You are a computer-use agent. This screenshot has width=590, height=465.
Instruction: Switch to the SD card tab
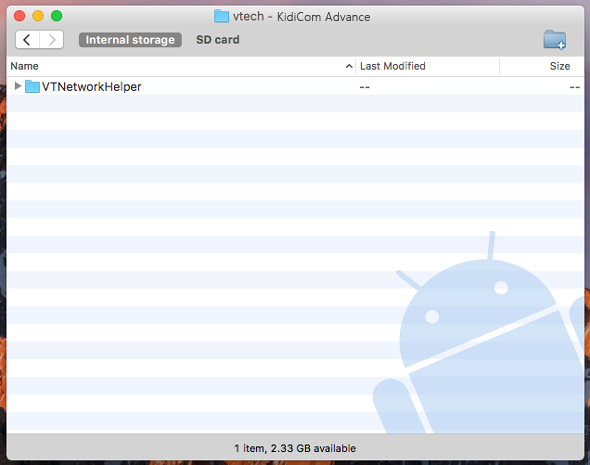click(x=218, y=40)
